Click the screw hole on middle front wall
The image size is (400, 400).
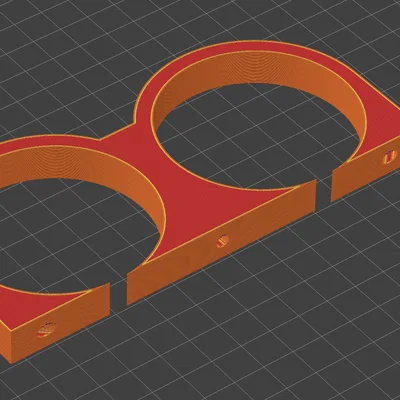[223, 241]
